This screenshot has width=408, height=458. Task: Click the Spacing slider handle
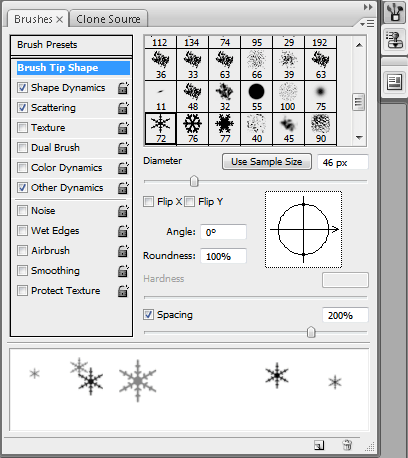pos(311,332)
